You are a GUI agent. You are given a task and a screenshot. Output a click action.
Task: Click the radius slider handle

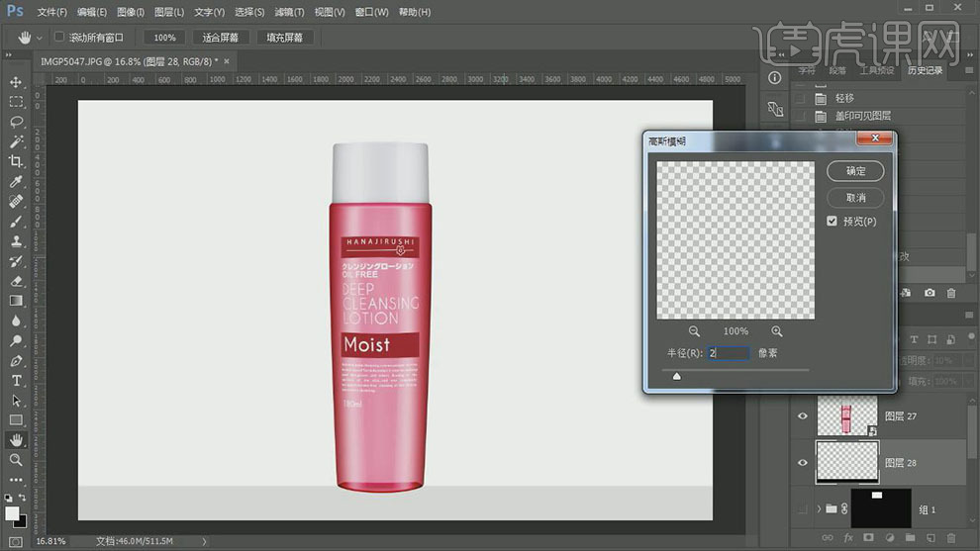677,376
